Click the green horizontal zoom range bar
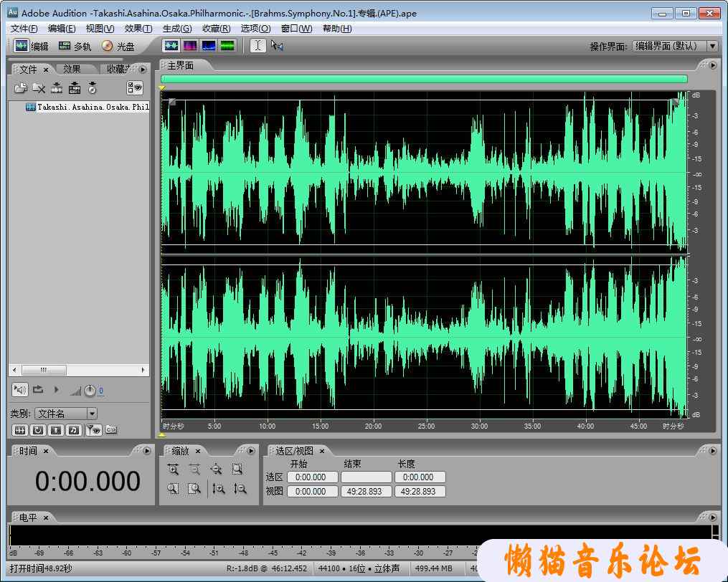This screenshot has height=582, width=728. [424, 79]
